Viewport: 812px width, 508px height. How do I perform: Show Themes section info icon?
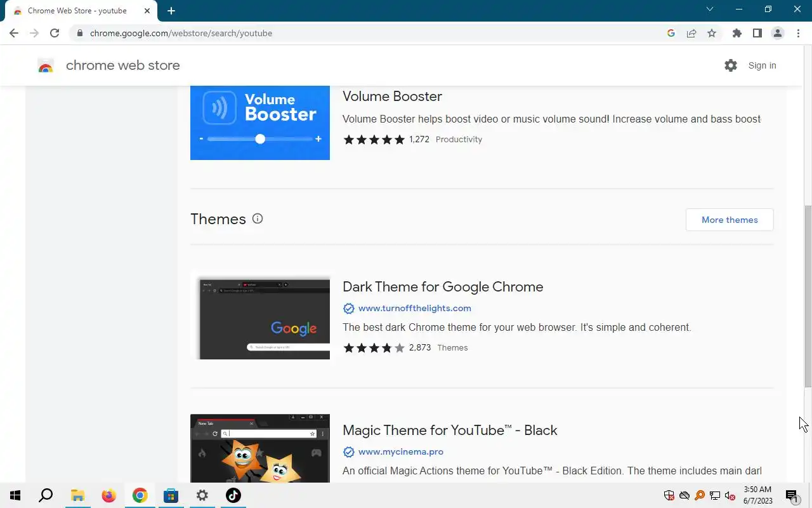click(258, 218)
